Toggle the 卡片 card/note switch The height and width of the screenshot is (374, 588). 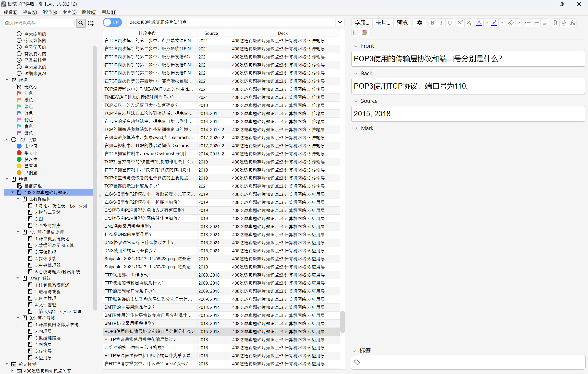point(112,22)
